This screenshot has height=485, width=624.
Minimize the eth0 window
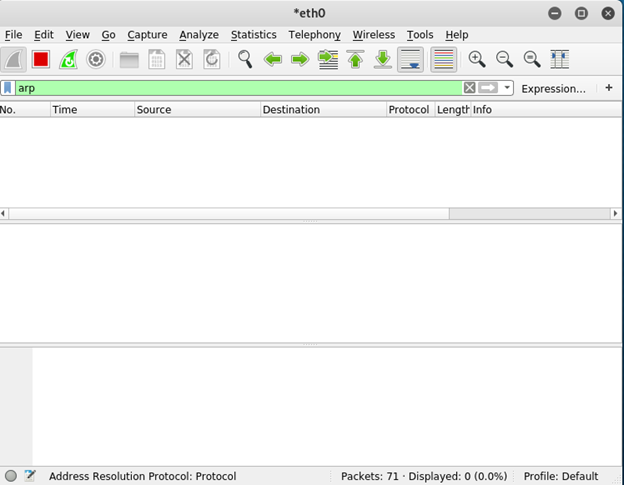555,14
